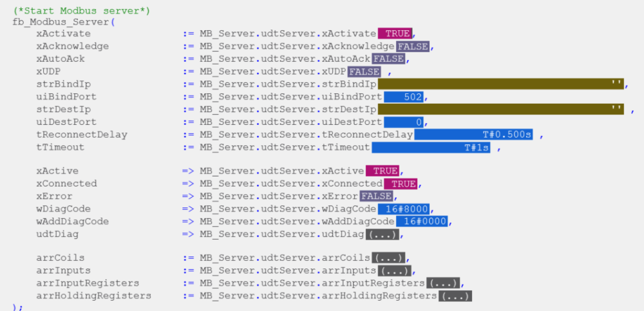The width and height of the screenshot is (644, 311).
Task: Toggle the xActivate TRUE value box
Action: point(395,33)
